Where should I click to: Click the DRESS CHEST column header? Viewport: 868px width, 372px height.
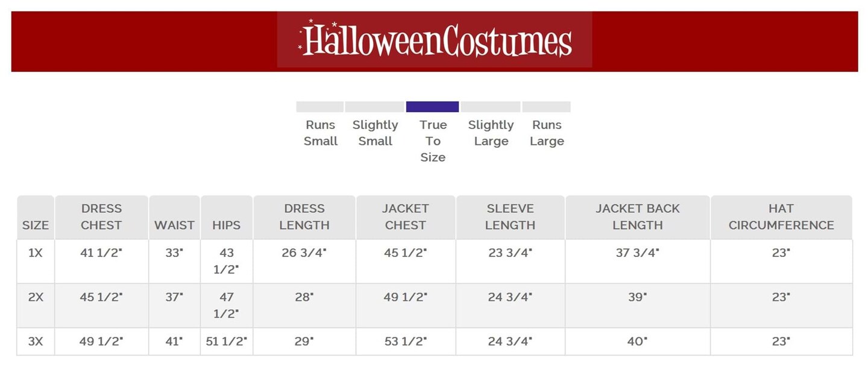(x=101, y=217)
